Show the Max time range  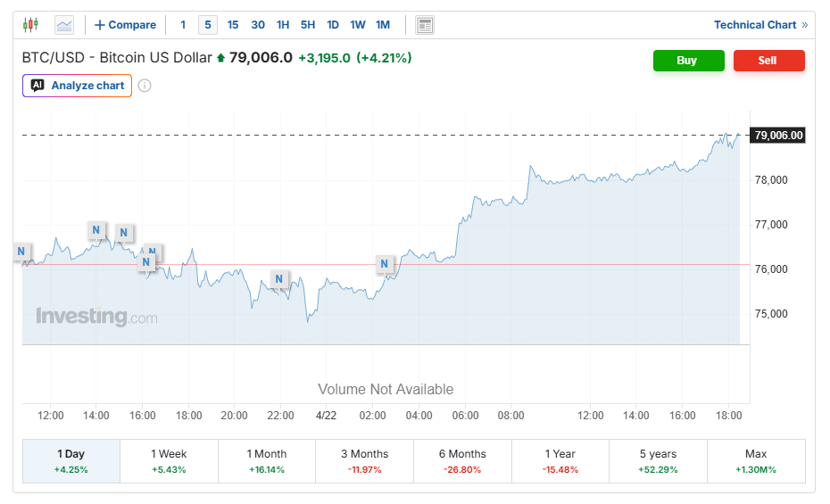[x=755, y=460]
